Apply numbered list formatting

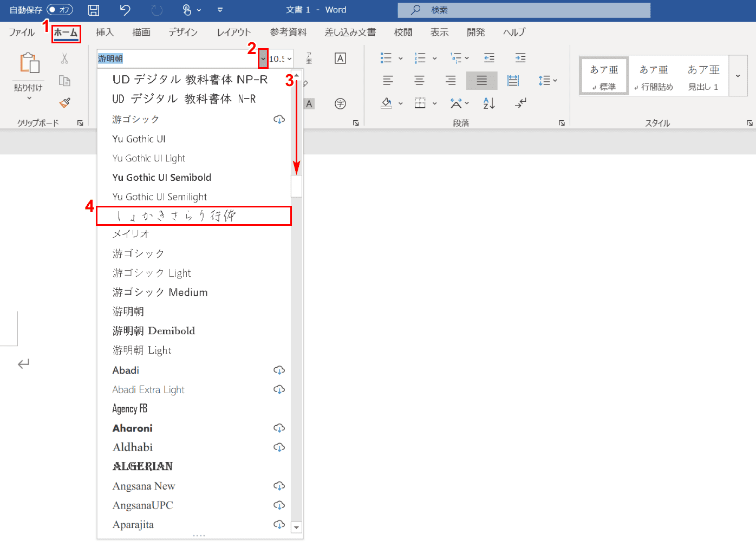(420, 58)
